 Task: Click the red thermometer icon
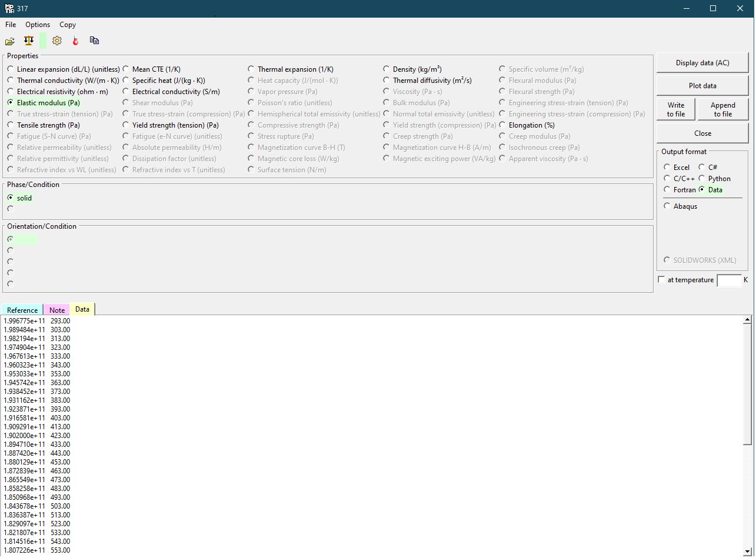(x=75, y=41)
